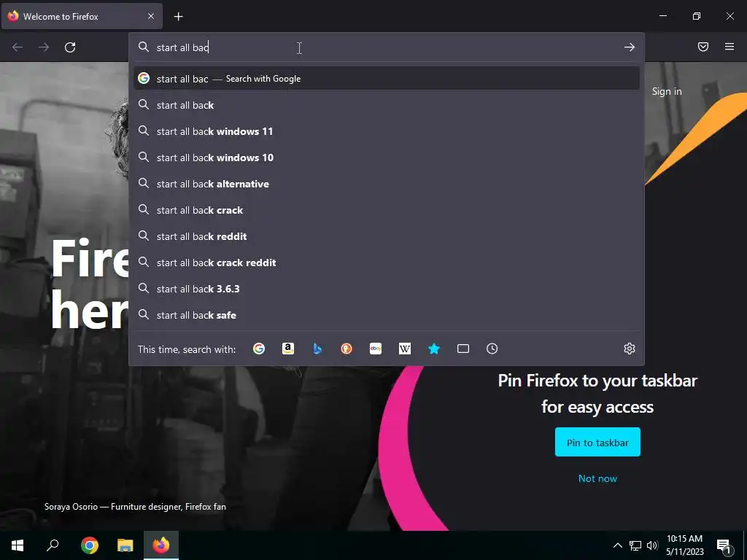Open network status tray icon

pyautogui.click(x=635, y=545)
